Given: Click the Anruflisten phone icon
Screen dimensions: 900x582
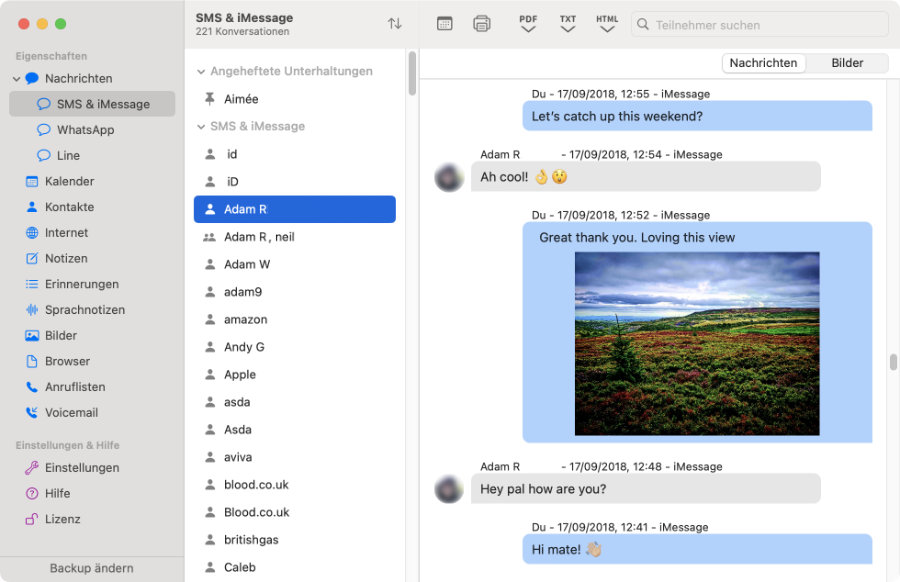Looking at the screenshot, I should coord(32,387).
